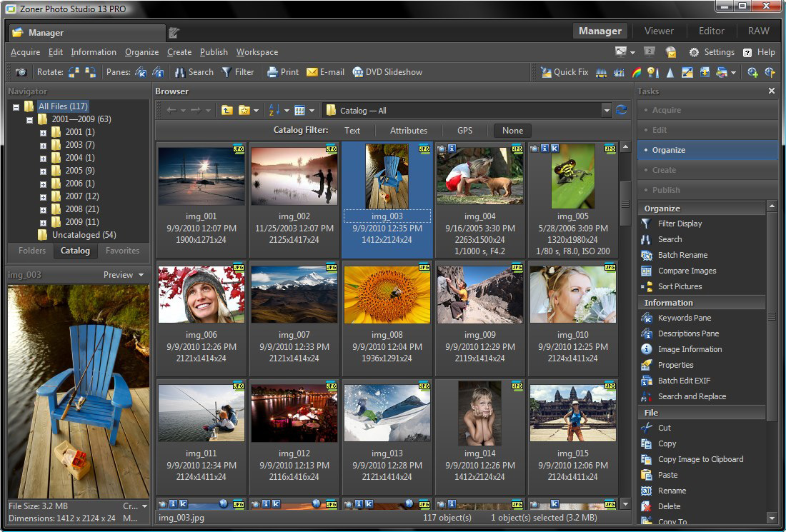Collapse the 2001—2009 tree node
Image resolution: width=786 pixels, height=532 pixels.
pos(30,119)
